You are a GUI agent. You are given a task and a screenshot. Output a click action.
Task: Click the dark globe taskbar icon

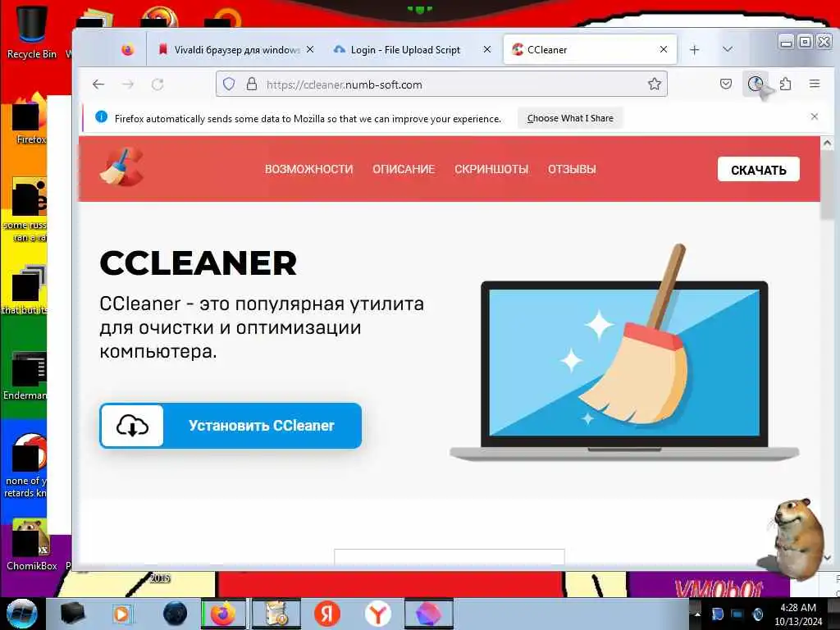click(175, 614)
